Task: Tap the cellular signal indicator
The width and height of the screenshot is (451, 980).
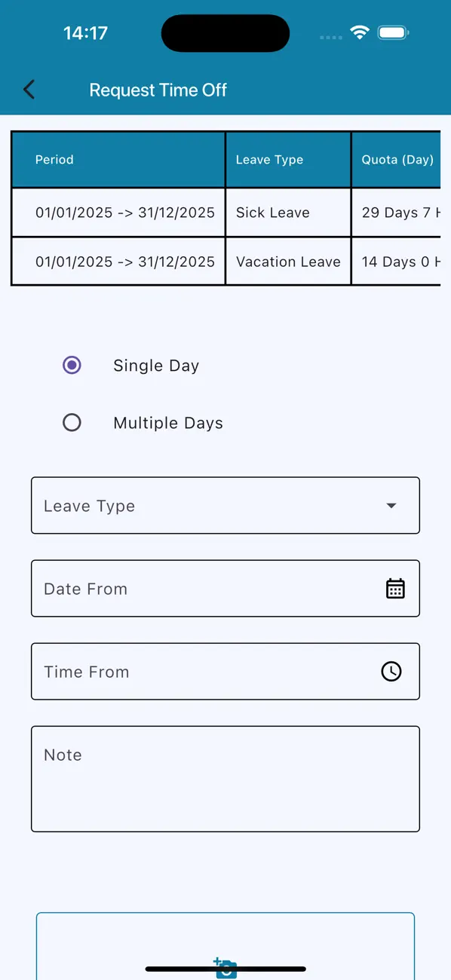Action: click(330, 35)
